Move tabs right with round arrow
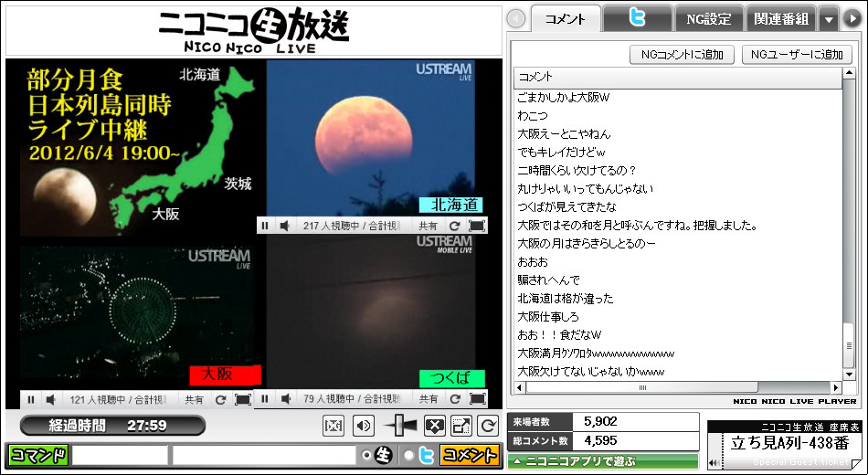Viewport: 868px width, 475px height. (x=852, y=19)
